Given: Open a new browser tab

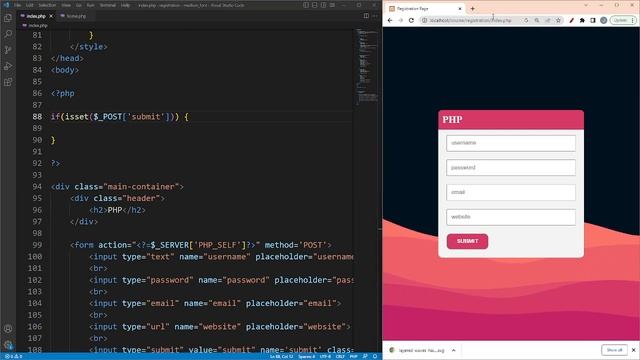Looking at the screenshot, I should click(x=472, y=9).
